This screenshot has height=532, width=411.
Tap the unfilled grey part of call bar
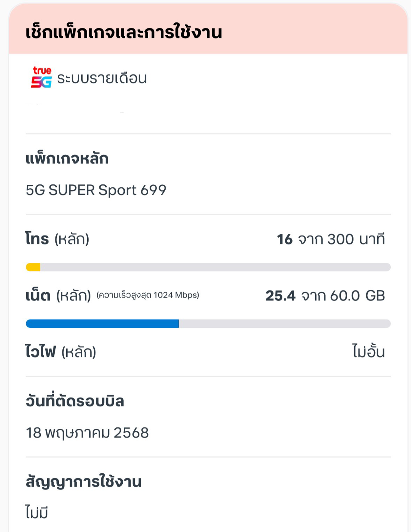215,267
